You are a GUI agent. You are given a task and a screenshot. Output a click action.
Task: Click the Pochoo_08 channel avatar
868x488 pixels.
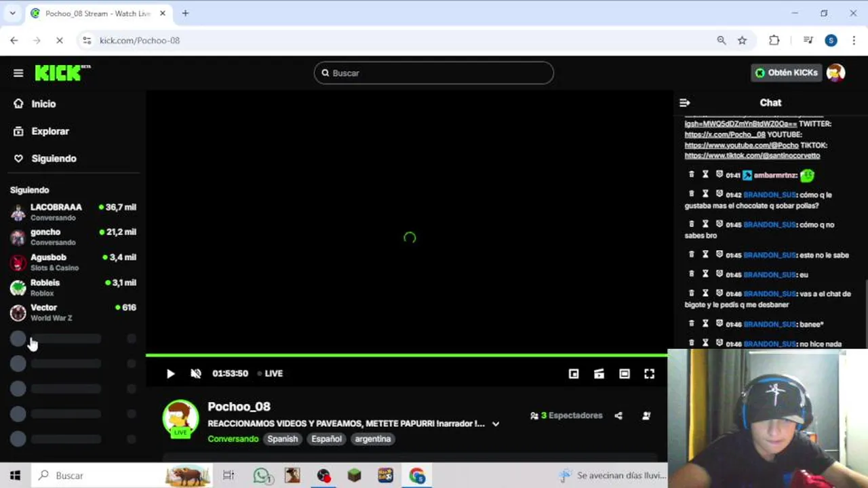click(x=180, y=419)
